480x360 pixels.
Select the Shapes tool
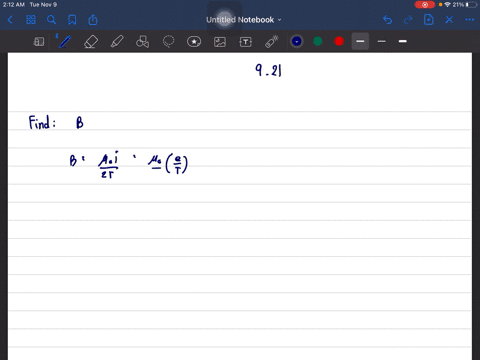142,42
